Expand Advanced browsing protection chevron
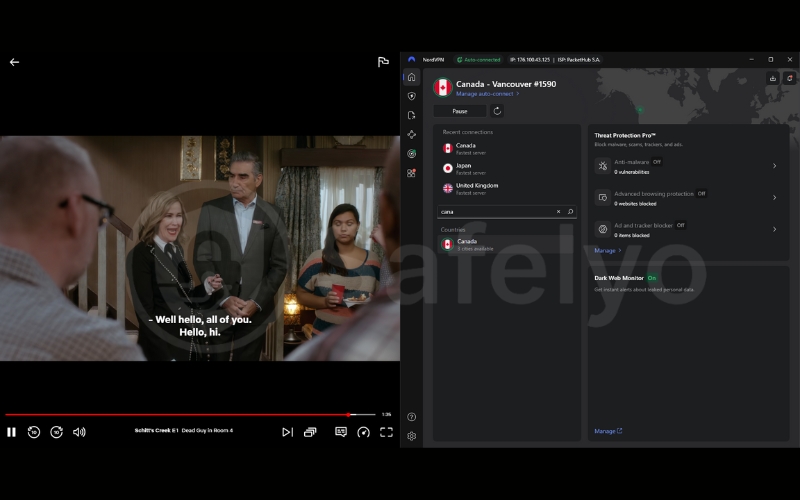 click(774, 197)
